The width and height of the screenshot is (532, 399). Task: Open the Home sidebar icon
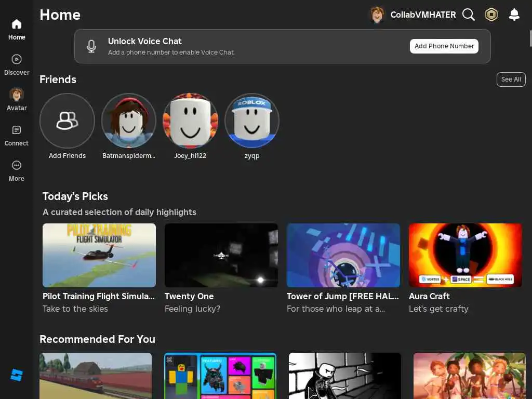pyautogui.click(x=16, y=24)
